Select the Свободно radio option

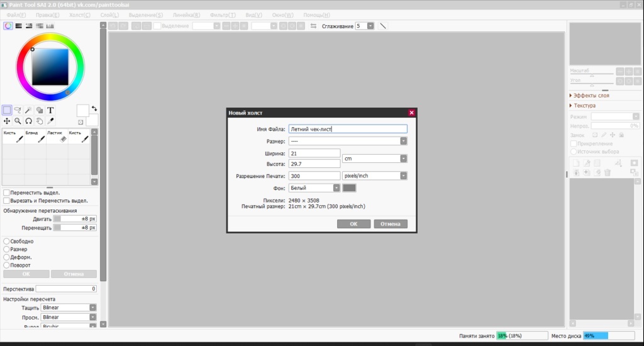pos(6,241)
